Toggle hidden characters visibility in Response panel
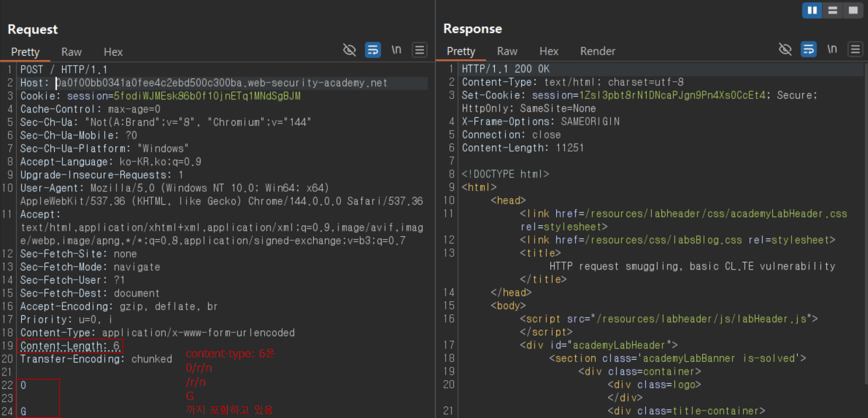 (x=785, y=49)
